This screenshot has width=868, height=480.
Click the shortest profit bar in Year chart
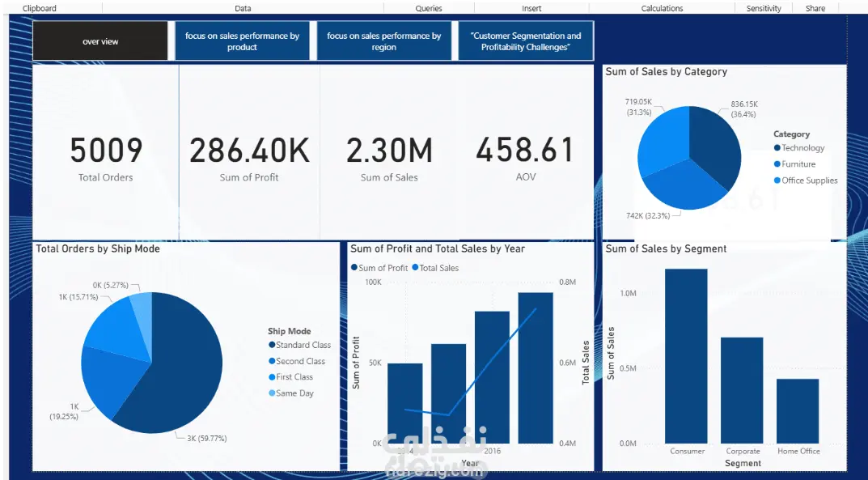pos(404,403)
